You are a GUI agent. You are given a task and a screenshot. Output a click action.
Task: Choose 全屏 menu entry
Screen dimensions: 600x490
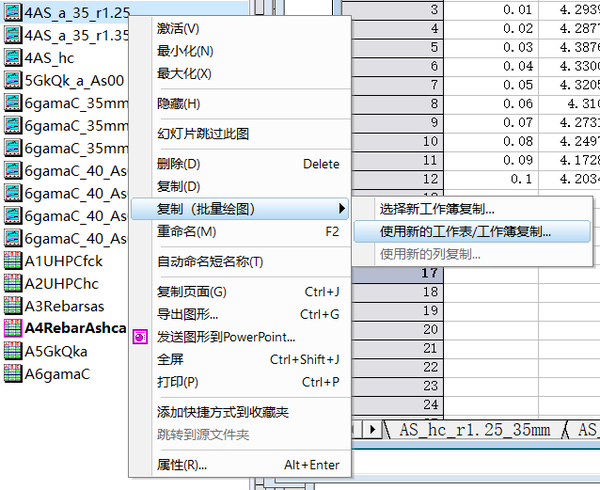pos(240,360)
